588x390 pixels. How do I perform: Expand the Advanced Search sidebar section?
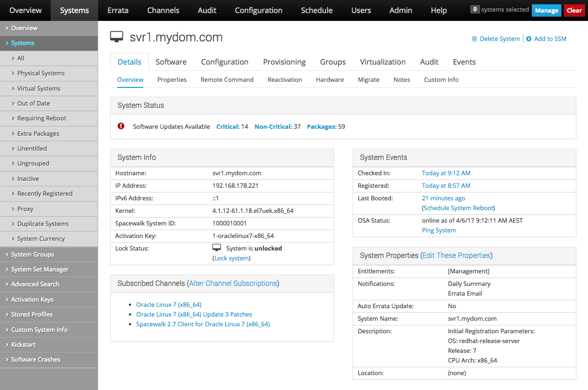(x=49, y=284)
